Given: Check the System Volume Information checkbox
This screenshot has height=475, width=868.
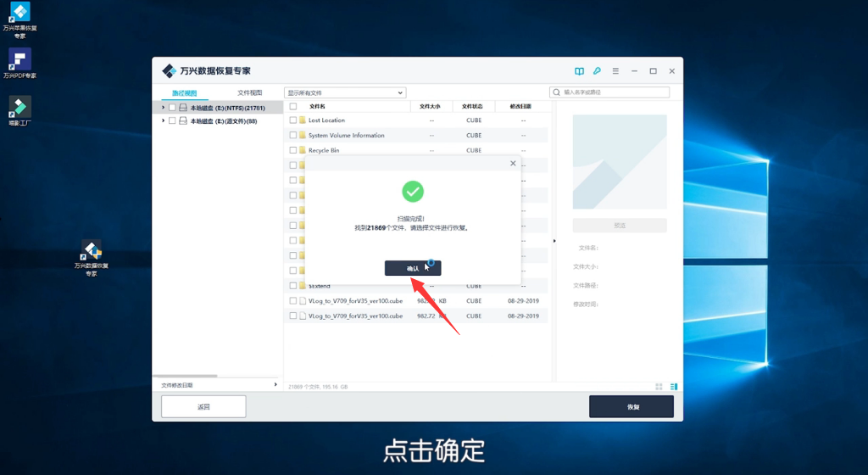Looking at the screenshot, I should click(x=293, y=135).
